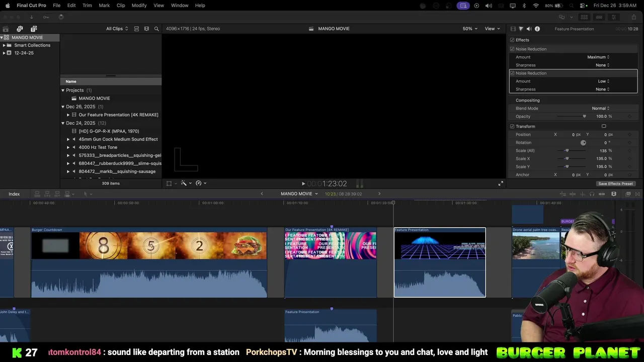Open the Modify menu
The image size is (644, 362).
pyautogui.click(x=139, y=6)
